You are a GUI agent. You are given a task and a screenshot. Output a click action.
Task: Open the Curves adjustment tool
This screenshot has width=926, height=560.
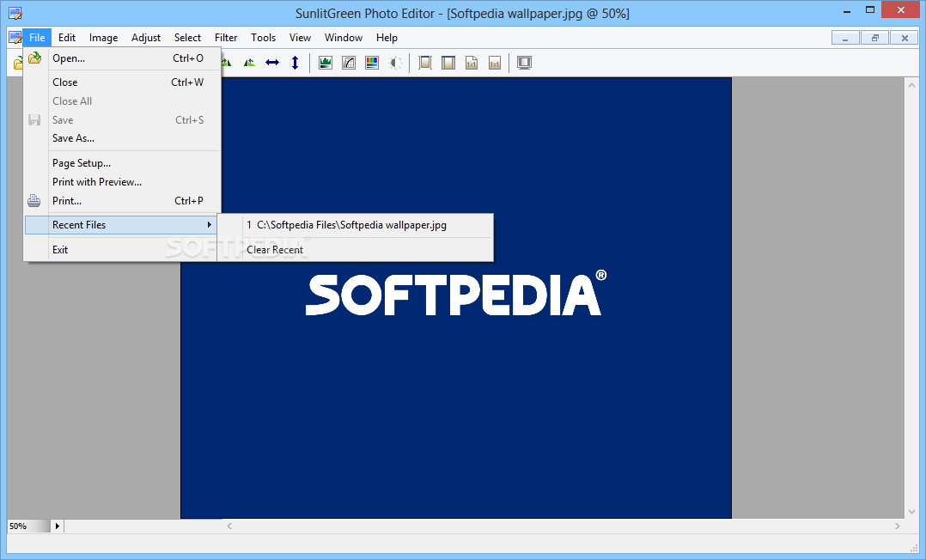click(349, 62)
